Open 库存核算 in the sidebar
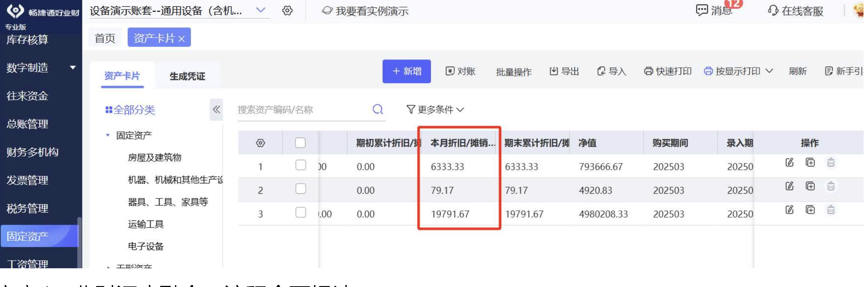Screen dimensions: 868x287 click(27, 40)
